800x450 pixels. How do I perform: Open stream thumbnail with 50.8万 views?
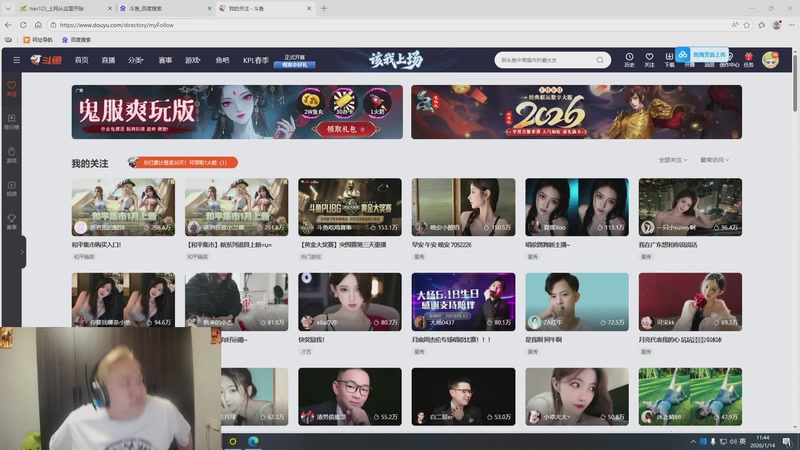577,396
